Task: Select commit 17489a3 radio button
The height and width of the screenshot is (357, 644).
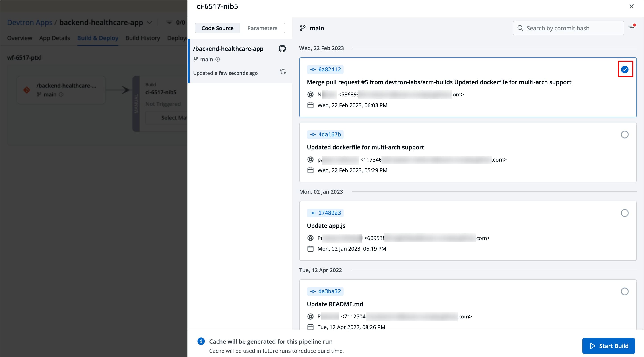Action: (x=625, y=213)
